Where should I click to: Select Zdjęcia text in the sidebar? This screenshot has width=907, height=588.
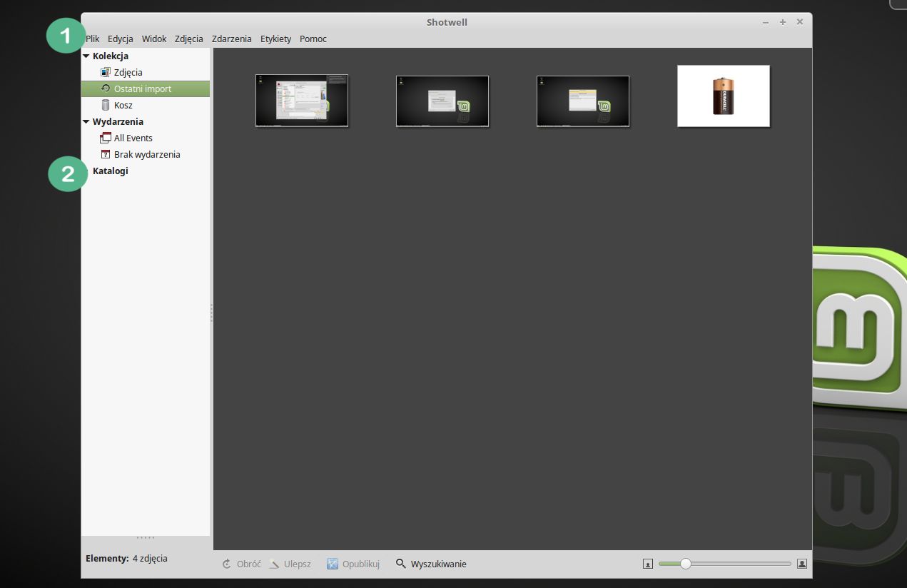point(128,73)
